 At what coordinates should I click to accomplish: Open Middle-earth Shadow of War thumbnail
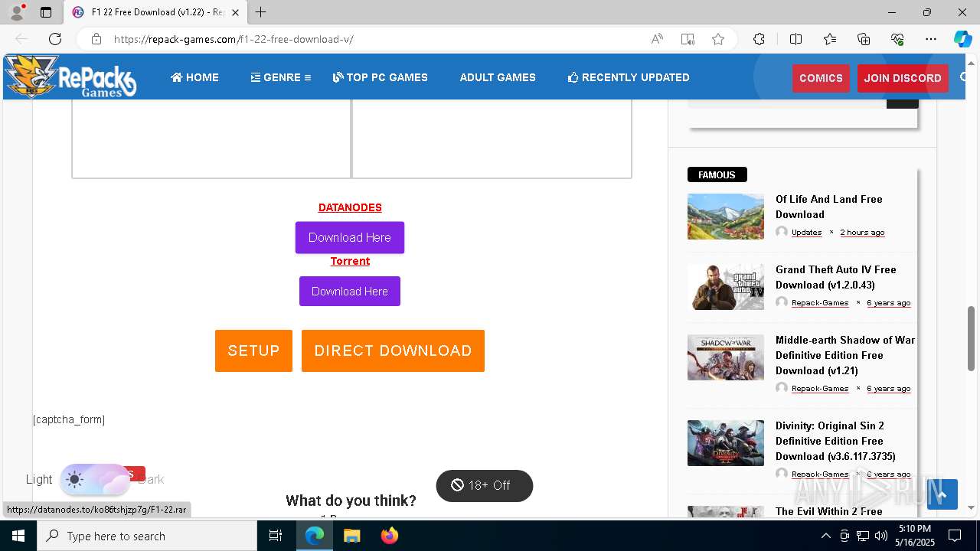pos(726,357)
